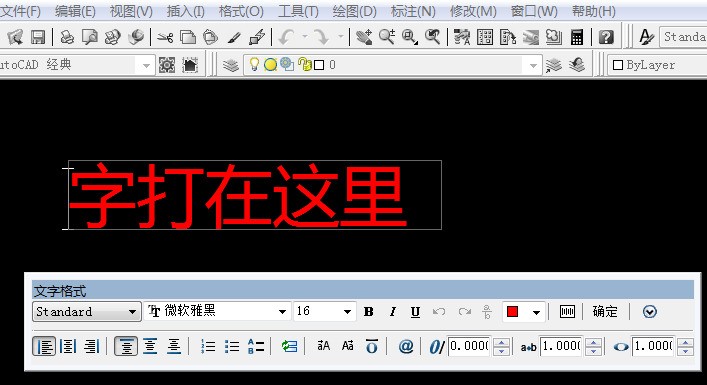Open Layer Properties Manager icon
The width and height of the screenshot is (707, 385).
[230, 65]
